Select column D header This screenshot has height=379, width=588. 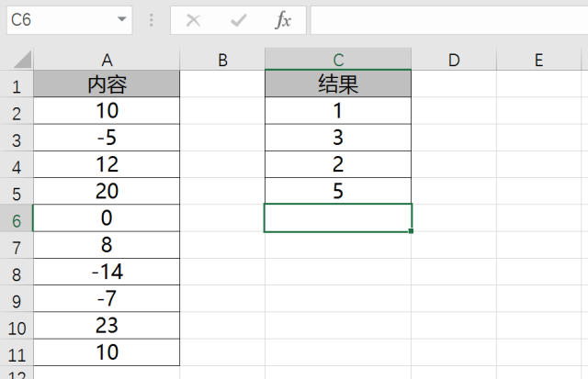[x=454, y=60]
